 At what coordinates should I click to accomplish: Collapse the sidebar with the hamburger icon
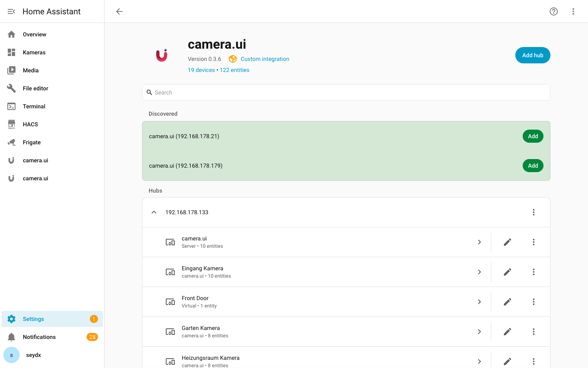point(11,11)
